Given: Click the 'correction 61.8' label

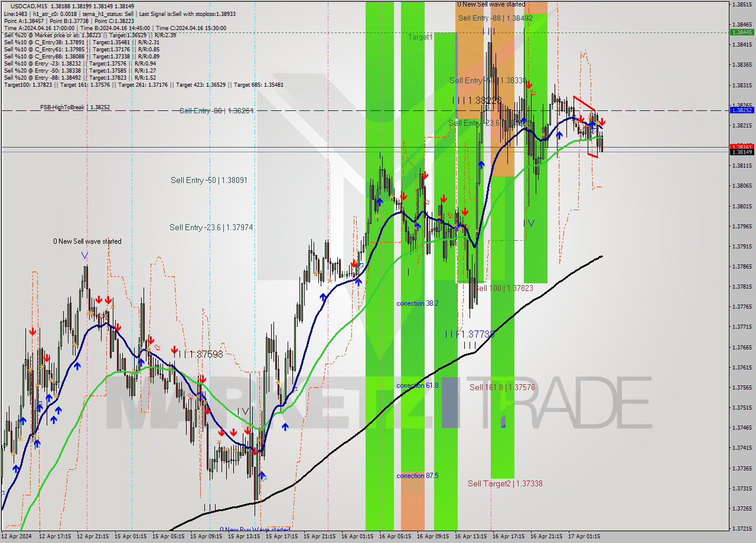Looking at the screenshot, I should point(418,385).
